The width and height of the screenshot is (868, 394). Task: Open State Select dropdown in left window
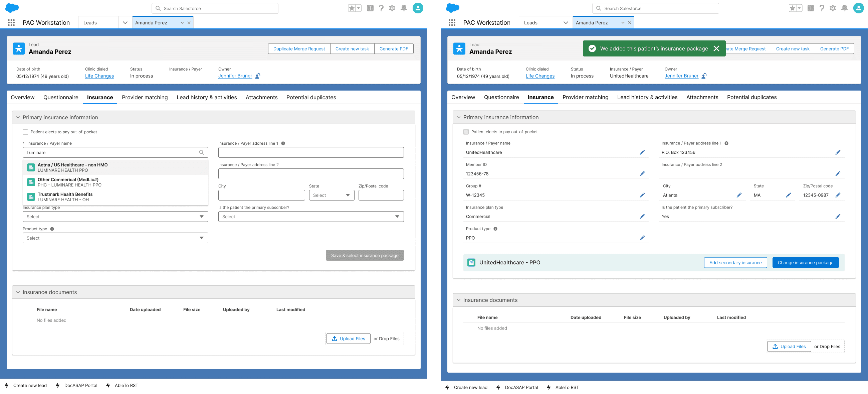click(332, 195)
